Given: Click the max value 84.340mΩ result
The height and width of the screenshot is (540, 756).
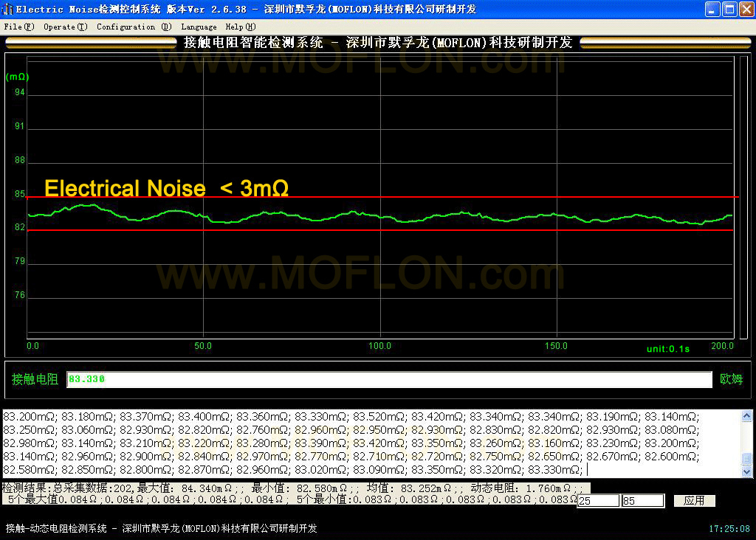Looking at the screenshot, I should click(x=207, y=488).
